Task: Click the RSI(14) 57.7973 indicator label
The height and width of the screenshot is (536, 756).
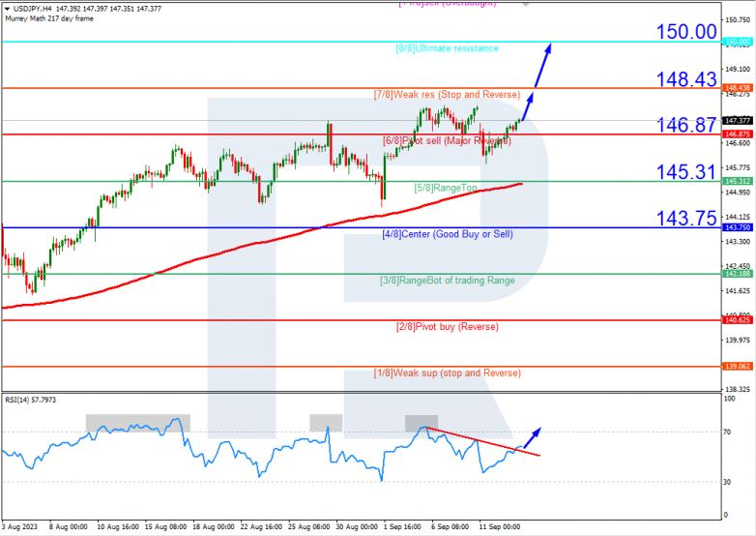Action: pos(30,400)
